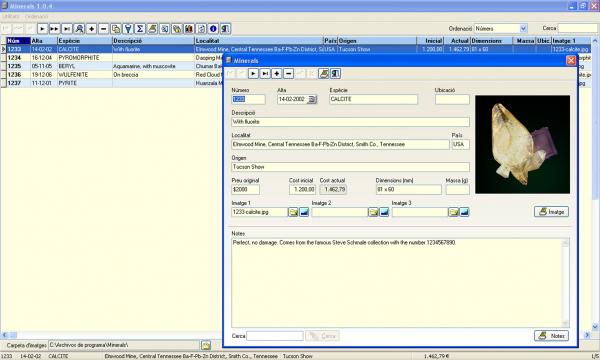
Task: Click the main grid vertical scrollbar
Action: (x=595, y=184)
